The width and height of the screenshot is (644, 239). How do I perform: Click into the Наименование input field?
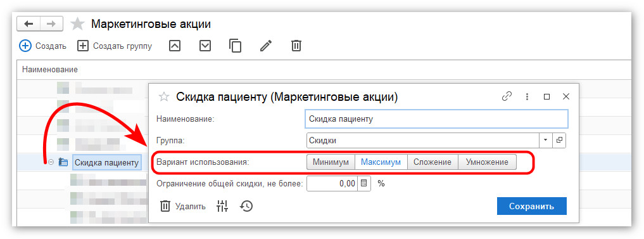click(437, 119)
